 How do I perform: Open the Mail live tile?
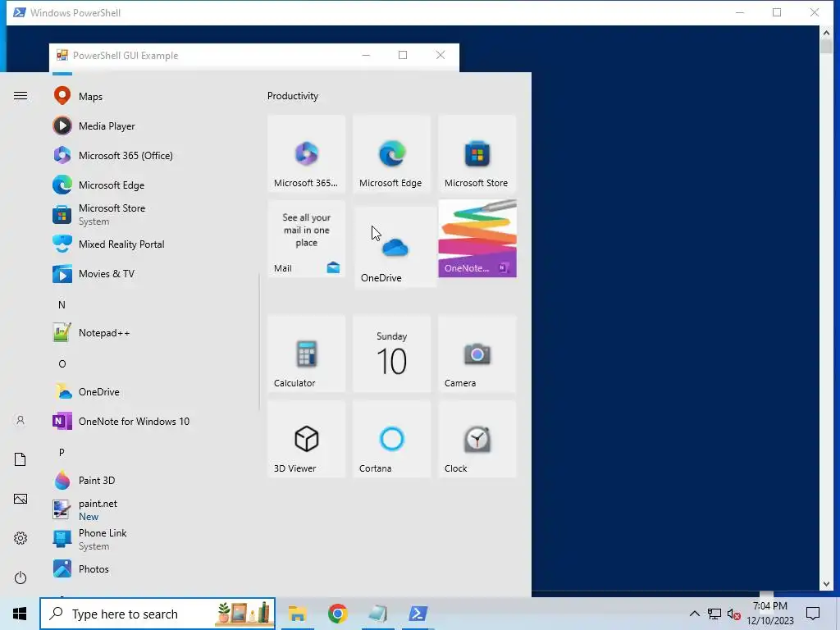click(307, 239)
